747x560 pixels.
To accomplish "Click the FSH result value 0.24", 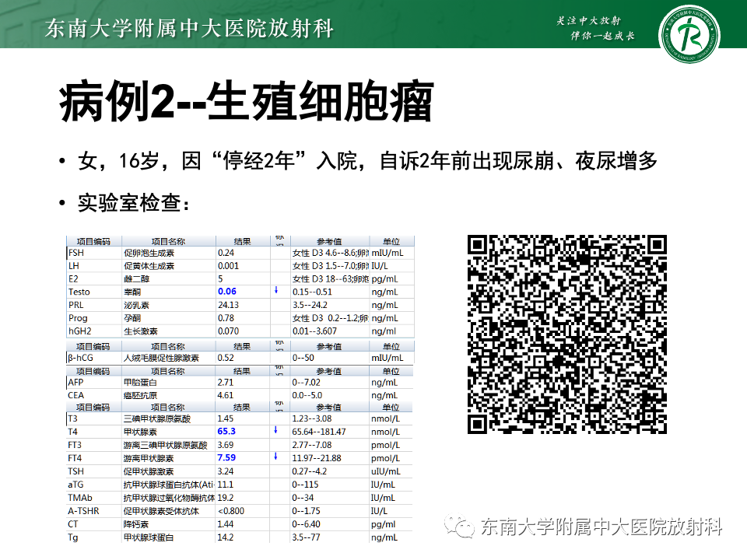I will pos(226,253).
